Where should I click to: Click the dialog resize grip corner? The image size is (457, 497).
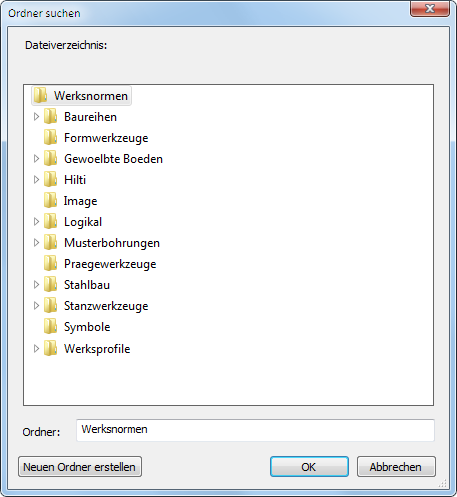tap(443, 484)
